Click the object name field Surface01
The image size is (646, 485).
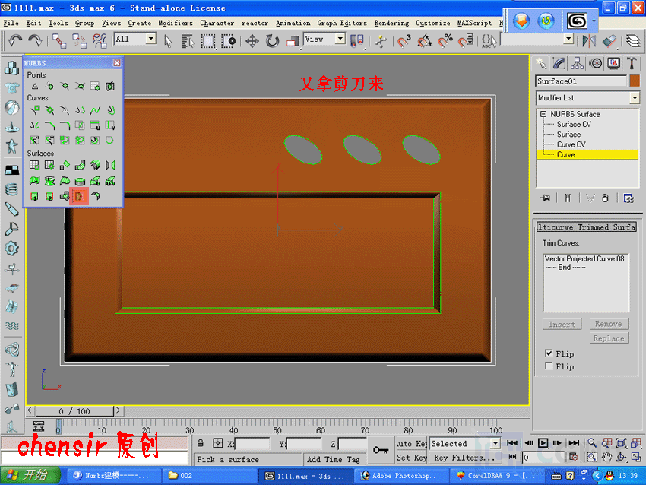tap(581, 81)
